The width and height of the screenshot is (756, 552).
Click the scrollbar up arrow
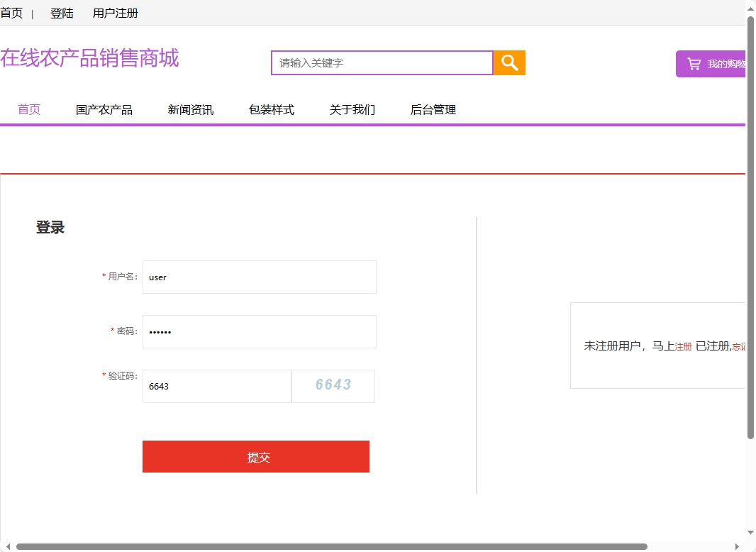coord(750,8)
